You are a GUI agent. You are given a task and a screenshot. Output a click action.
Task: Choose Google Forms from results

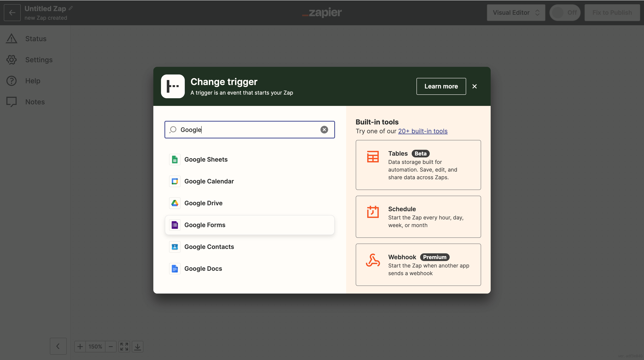(x=250, y=225)
